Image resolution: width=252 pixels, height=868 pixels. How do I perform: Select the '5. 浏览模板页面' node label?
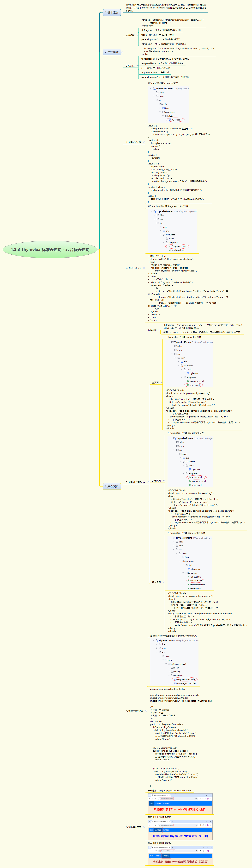[134, 827]
